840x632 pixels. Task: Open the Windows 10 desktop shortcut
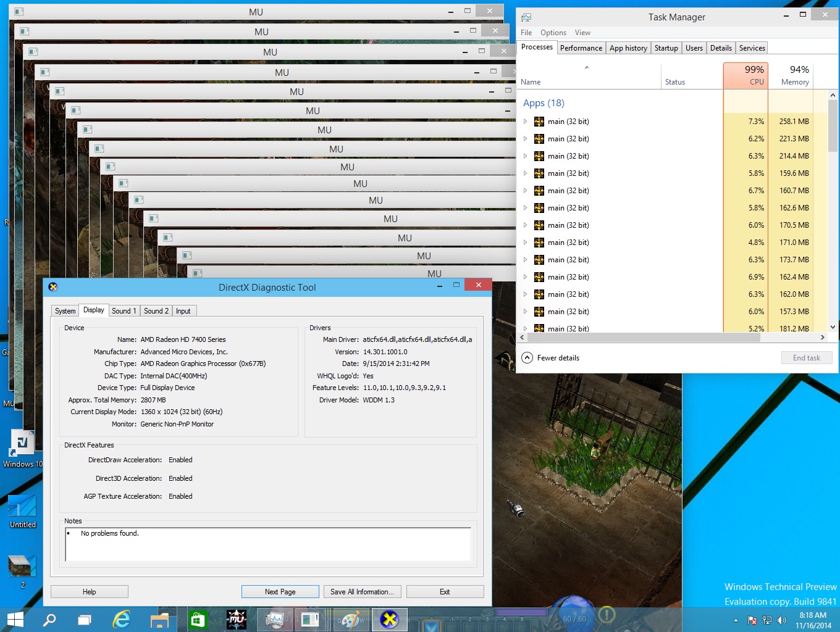(22, 449)
